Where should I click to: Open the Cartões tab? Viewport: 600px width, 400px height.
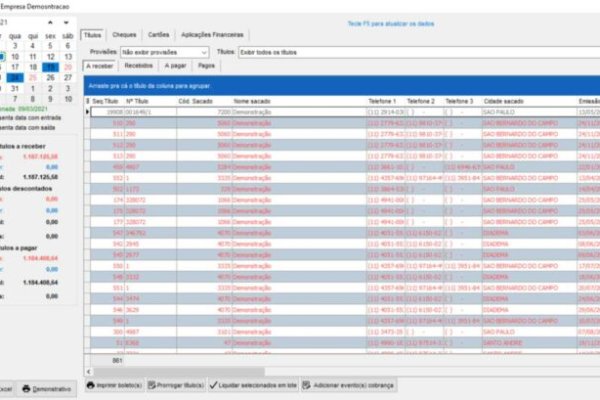click(x=159, y=34)
